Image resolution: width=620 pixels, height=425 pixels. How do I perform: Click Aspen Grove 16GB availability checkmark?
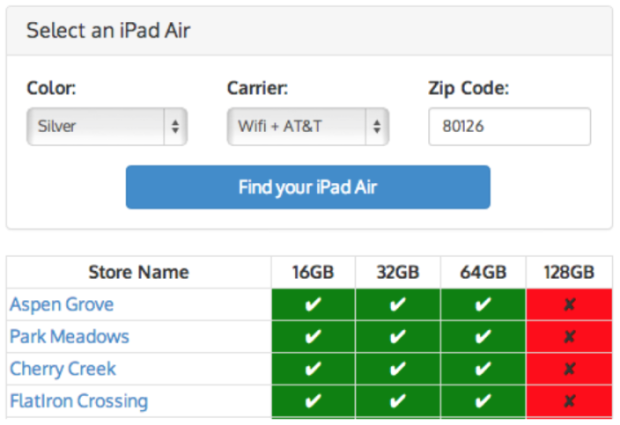pos(313,304)
